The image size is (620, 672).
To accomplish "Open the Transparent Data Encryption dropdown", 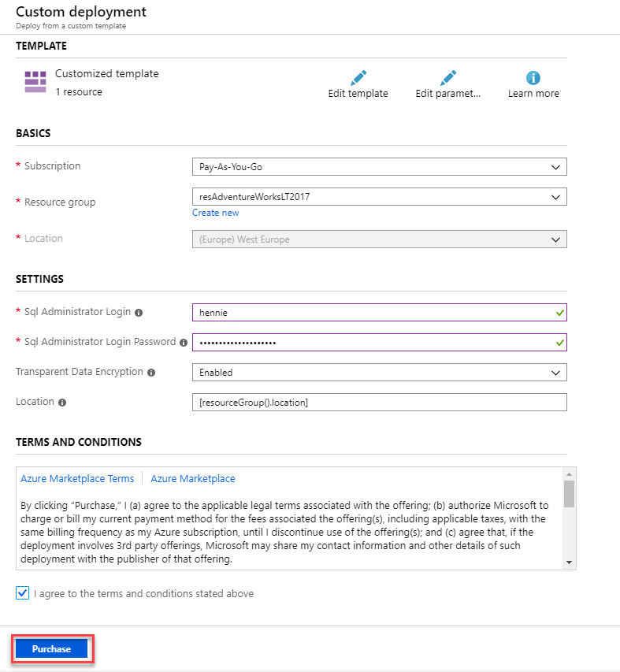I will (x=558, y=372).
